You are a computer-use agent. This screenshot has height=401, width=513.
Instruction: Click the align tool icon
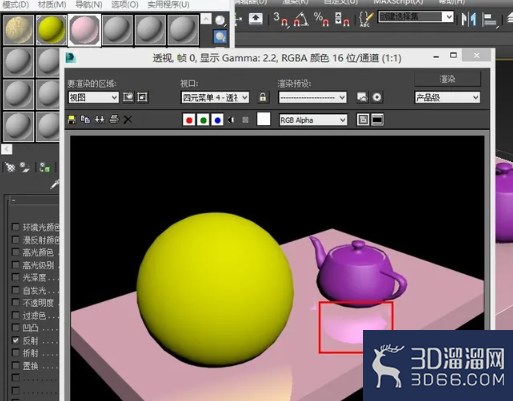tap(490, 19)
